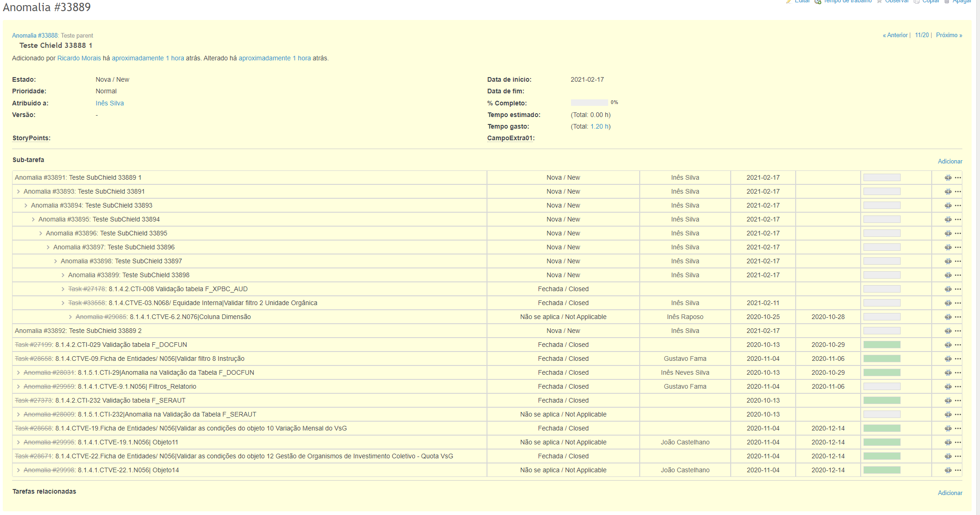Open ellipsis menu for Anomalia #29085
The image size is (980, 515).
(x=958, y=317)
